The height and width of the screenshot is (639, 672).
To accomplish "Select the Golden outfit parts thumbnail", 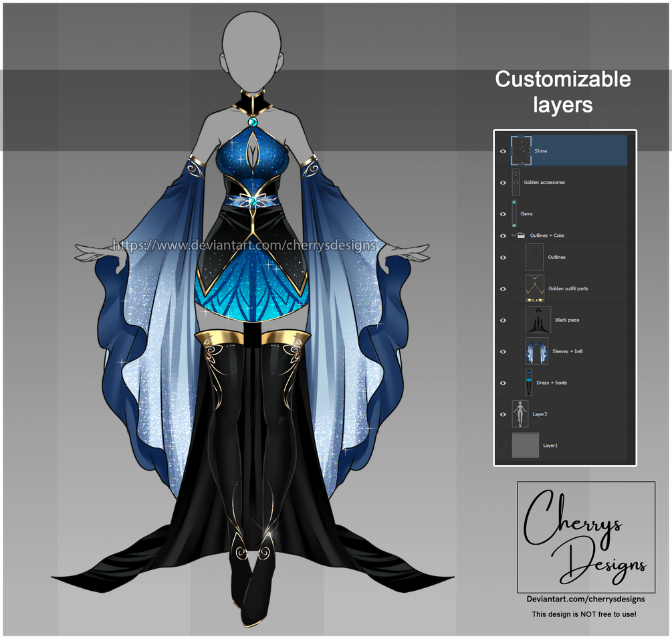I will [x=535, y=288].
